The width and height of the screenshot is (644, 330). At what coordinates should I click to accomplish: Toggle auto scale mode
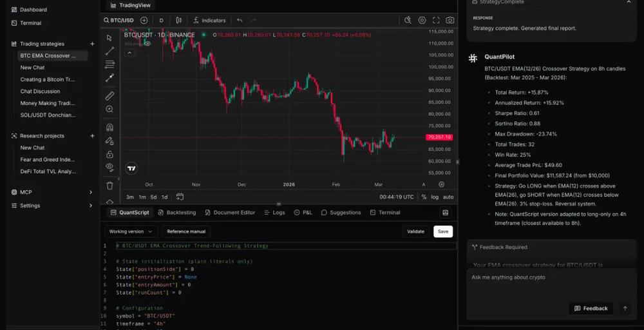coord(448,197)
